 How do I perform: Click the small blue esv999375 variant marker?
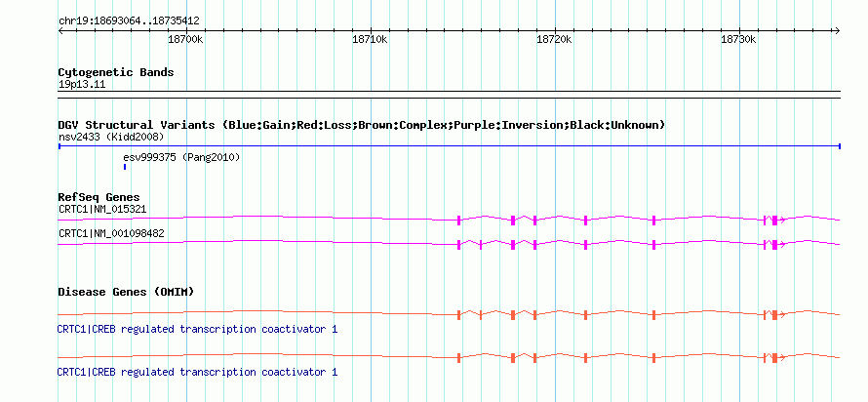pyautogui.click(x=125, y=167)
